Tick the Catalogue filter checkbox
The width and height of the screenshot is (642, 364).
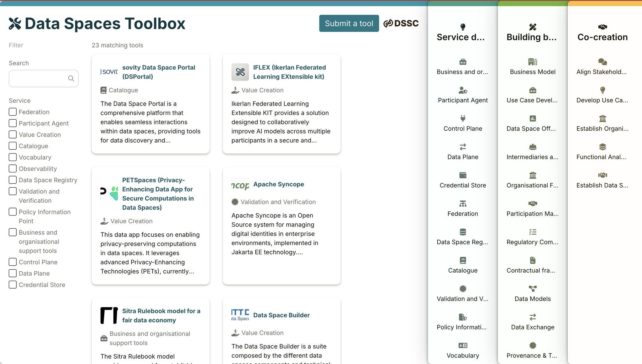click(13, 146)
